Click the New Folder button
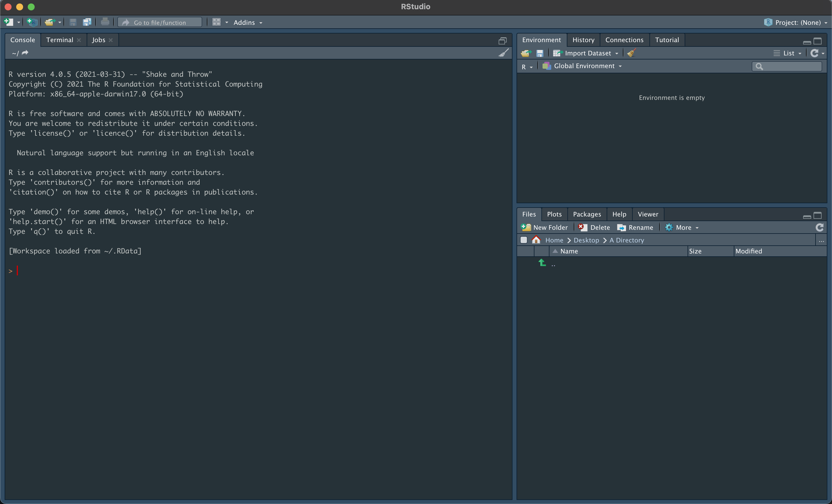This screenshot has height=504, width=832. pos(544,227)
